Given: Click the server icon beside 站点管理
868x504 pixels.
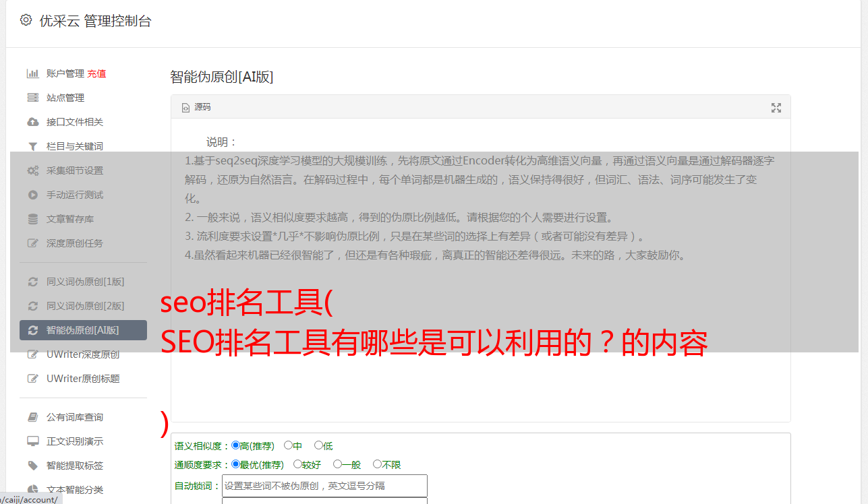Looking at the screenshot, I should coord(32,98).
